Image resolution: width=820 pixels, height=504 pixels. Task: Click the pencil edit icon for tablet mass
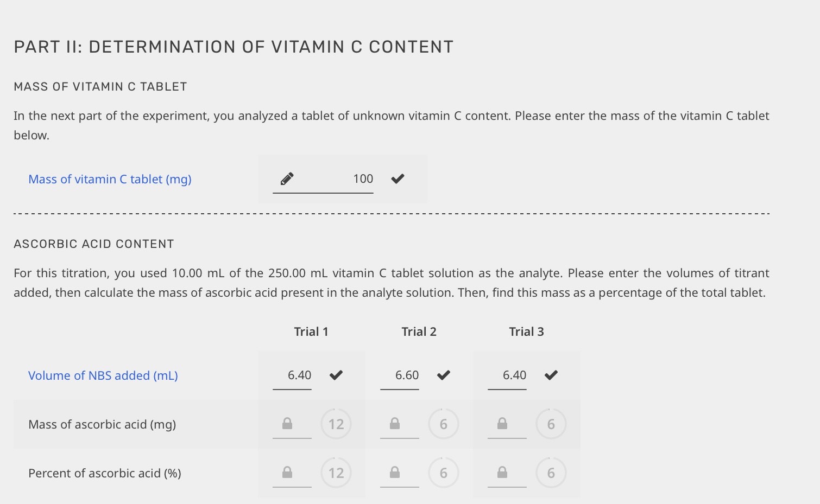tap(287, 178)
